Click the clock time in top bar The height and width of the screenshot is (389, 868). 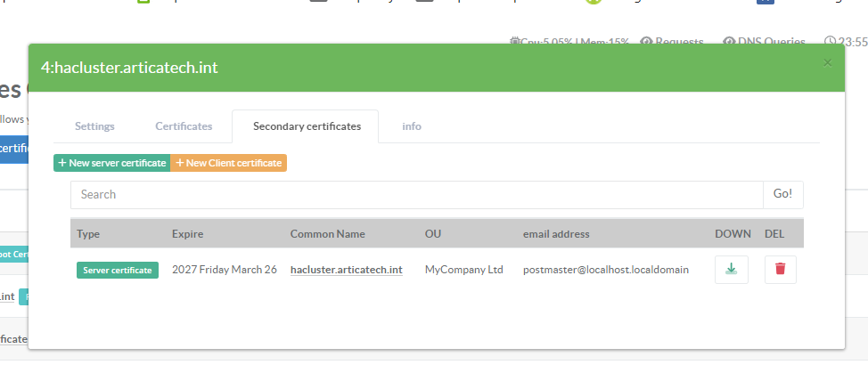click(846, 41)
